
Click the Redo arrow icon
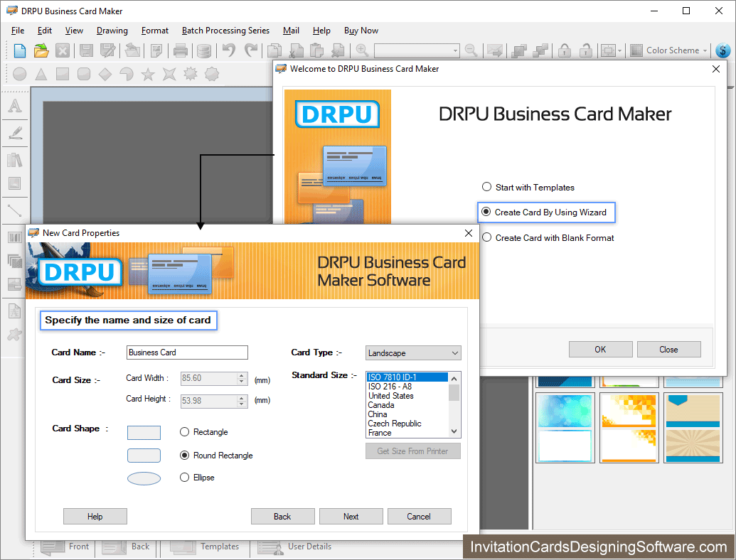(251, 50)
